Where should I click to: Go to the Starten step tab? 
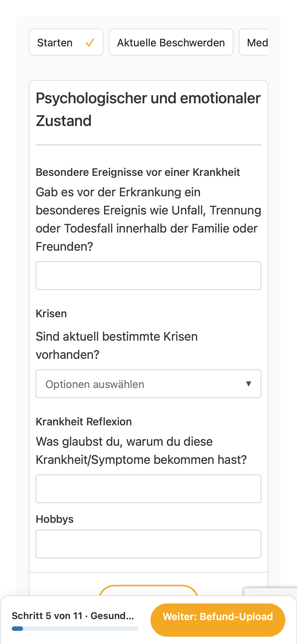pyautogui.click(x=66, y=42)
